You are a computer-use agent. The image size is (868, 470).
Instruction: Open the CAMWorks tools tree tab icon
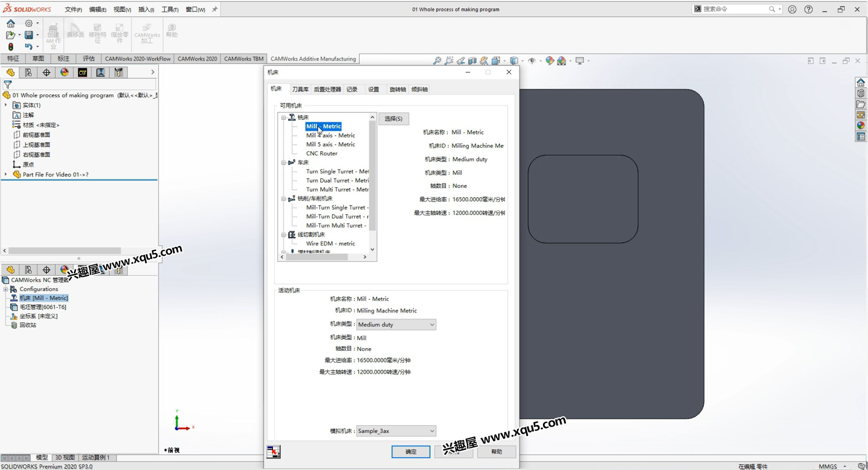(118, 72)
